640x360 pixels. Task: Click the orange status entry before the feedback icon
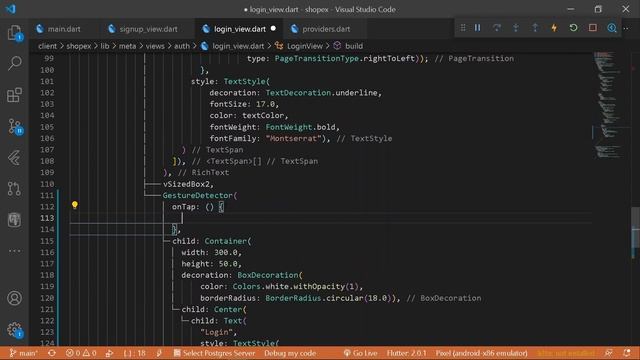tap(566, 353)
